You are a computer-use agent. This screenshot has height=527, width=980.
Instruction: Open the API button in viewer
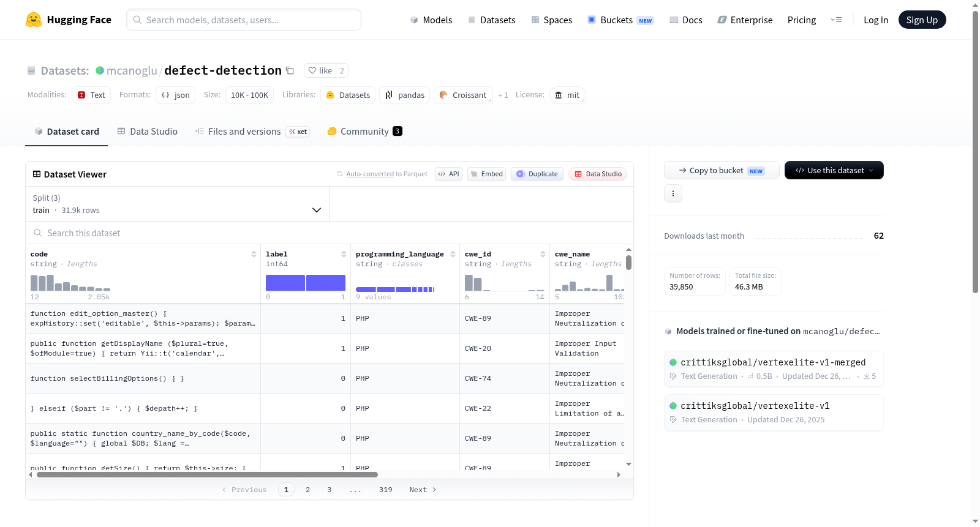tap(448, 174)
